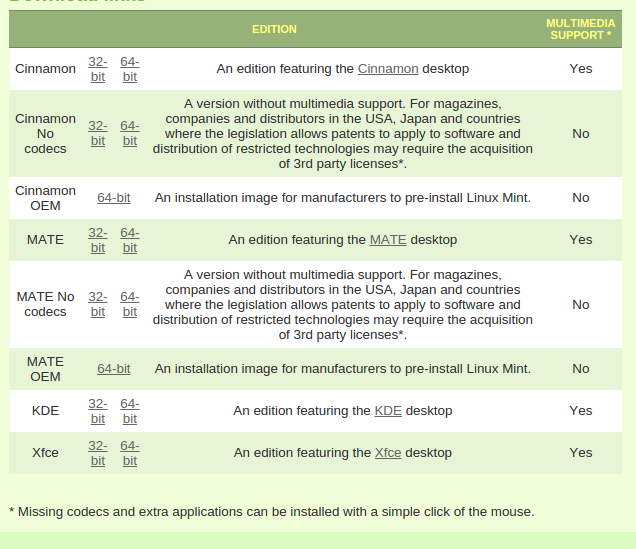
Task: Click the 'Cinnamon OEM' edition name
Action: tap(45, 198)
